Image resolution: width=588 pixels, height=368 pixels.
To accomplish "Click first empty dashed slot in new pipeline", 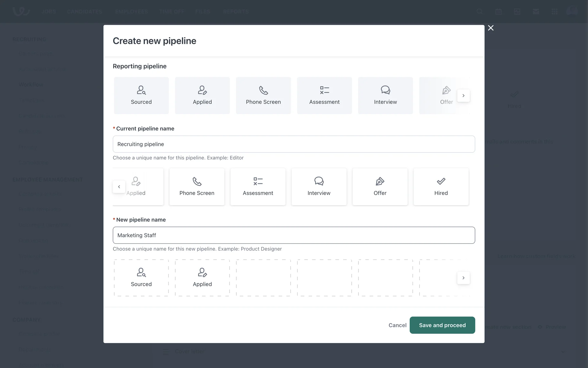I will [263, 278].
